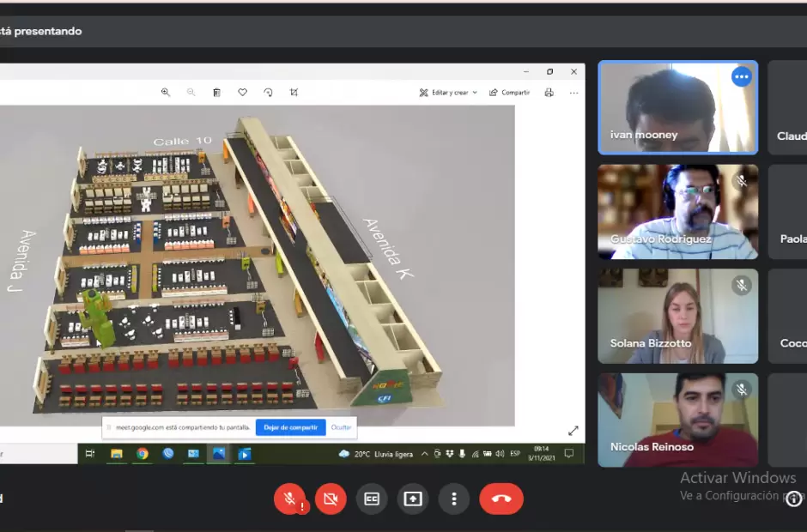Screen dimensions: 807x532
Task: Click the present screen button
Action: (413, 499)
